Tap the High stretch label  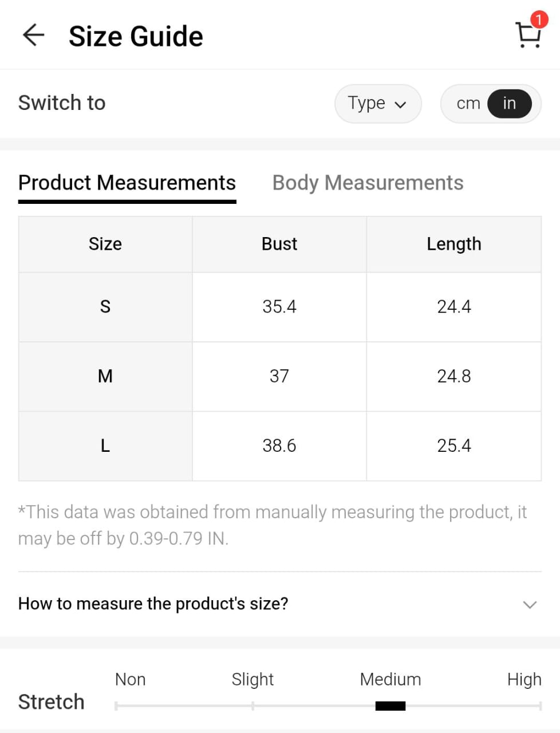point(524,680)
